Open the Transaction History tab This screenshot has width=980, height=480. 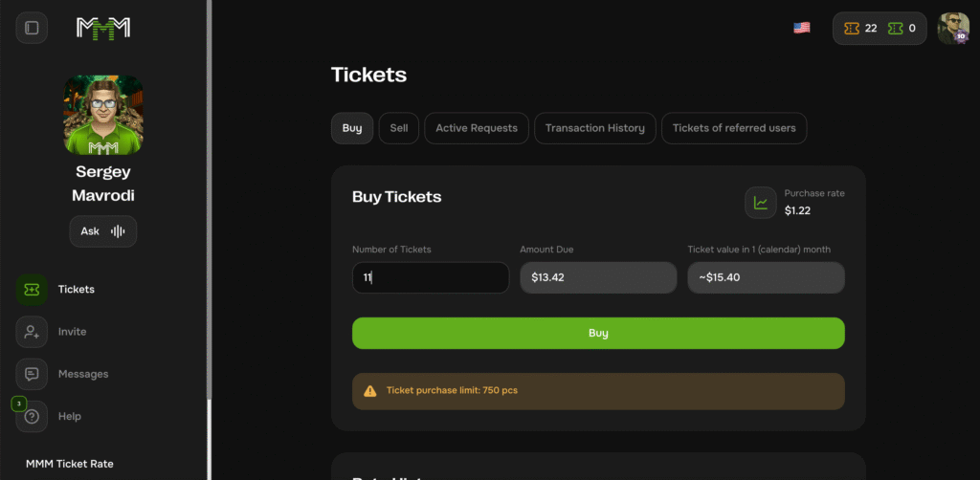point(594,128)
